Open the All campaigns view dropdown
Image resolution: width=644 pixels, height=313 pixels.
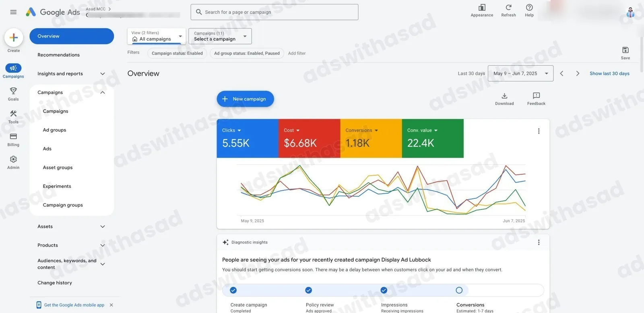[157, 36]
